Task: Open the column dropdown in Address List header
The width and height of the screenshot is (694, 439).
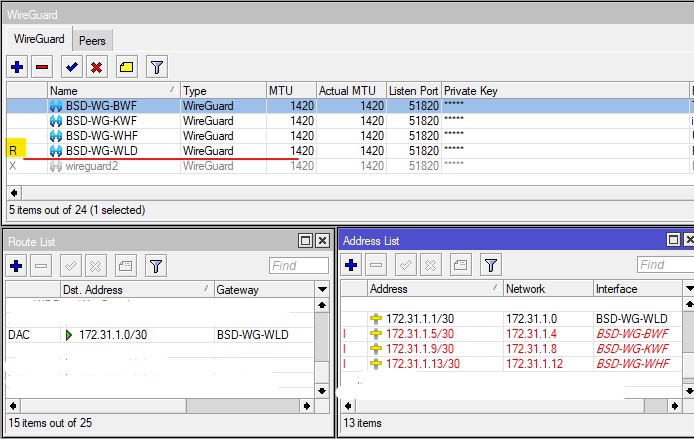Action: click(689, 289)
